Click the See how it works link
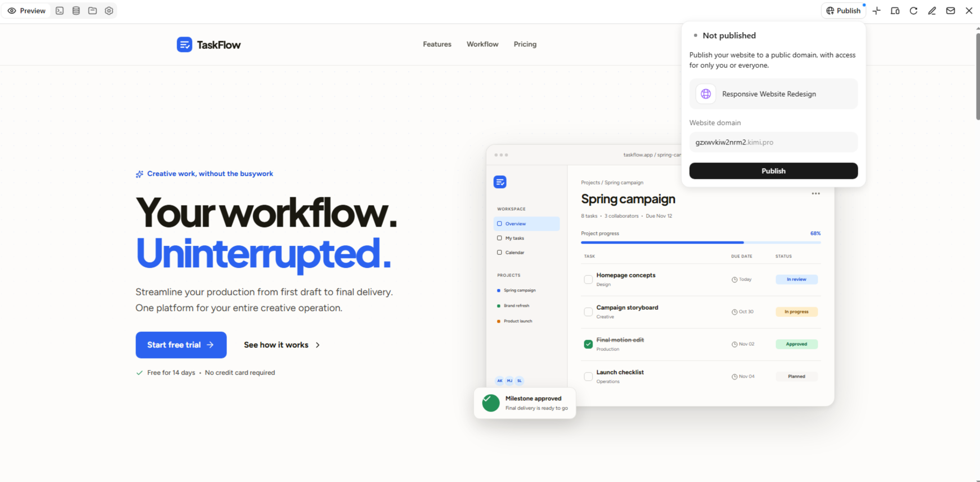Viewport: 980px width, 482px height. click(282, 345)
